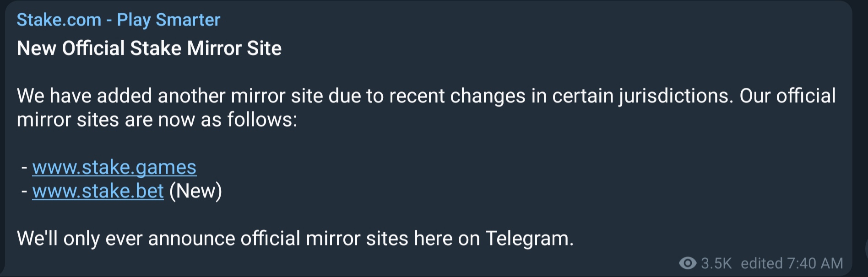Image resolution: width=868 pixels, height=277 pixels.
Task: Click the dash bullet before www.stake.bet
Action: tap(24, 192)
